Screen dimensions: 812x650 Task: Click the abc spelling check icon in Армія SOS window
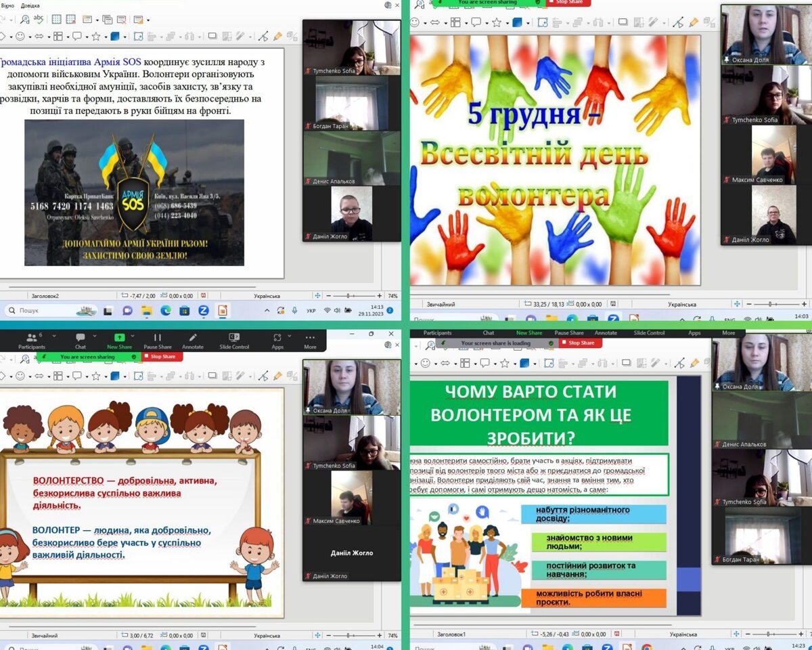39,19
